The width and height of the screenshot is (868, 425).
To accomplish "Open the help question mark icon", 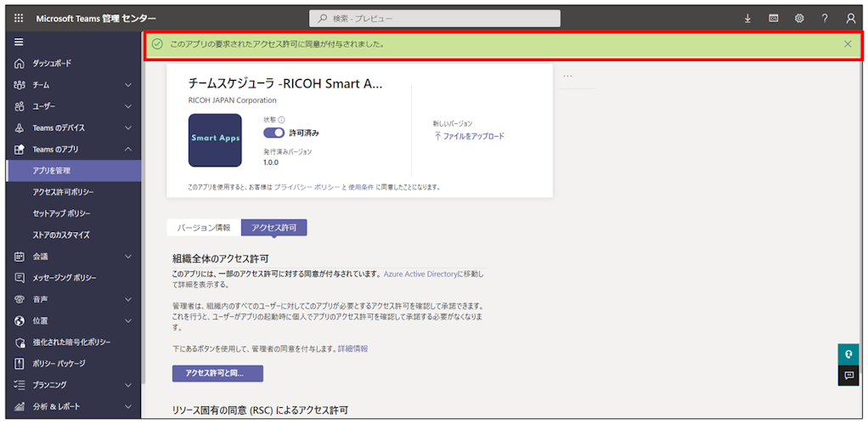I will pos(825,19).
